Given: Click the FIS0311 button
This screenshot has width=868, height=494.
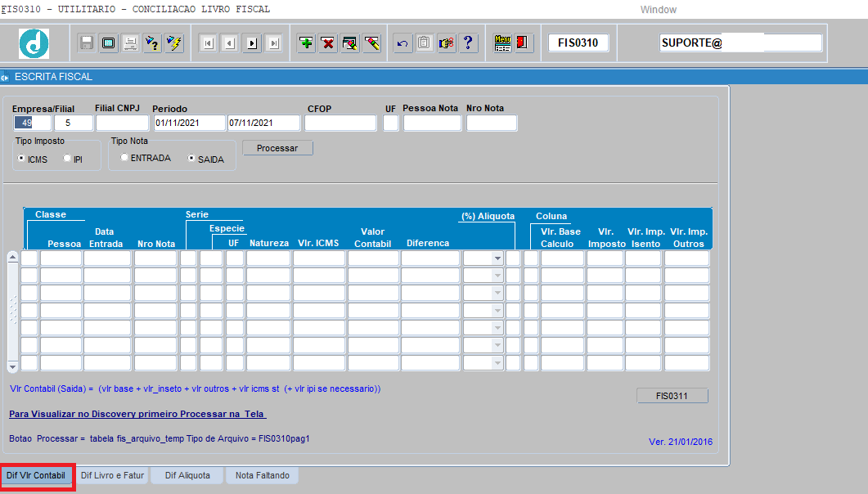Looking at the screenshot, I should tap(672, 396).
